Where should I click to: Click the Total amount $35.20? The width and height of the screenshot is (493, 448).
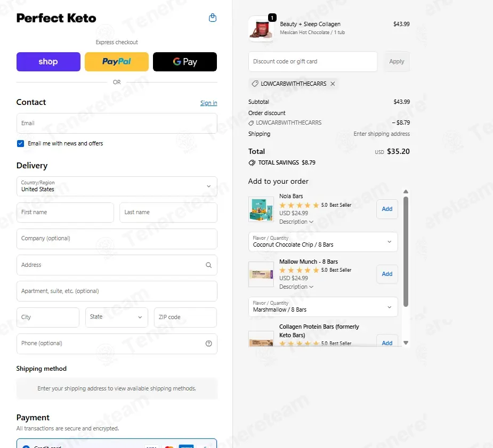coord(398,151)
